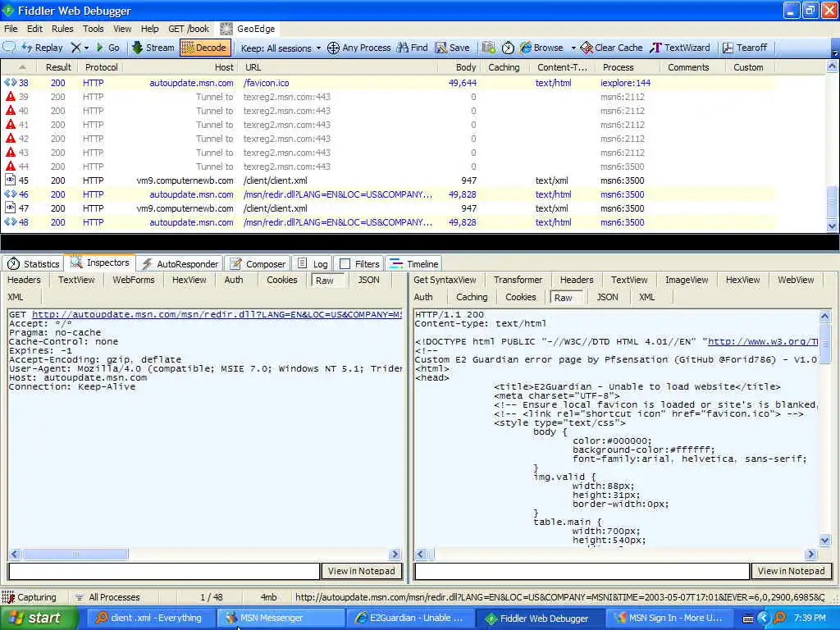Open the File menu

click(x=11, y=29)
